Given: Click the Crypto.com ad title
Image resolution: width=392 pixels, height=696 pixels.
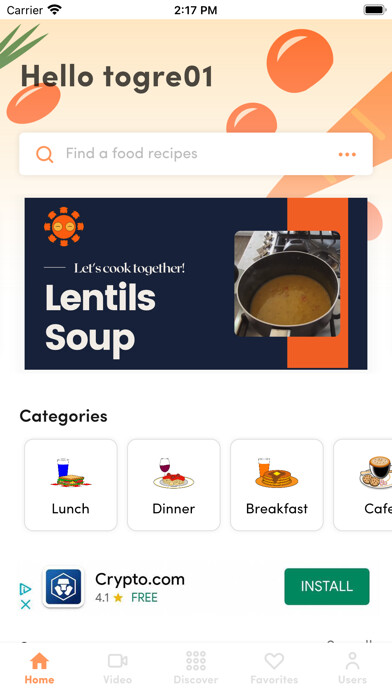Looking at the screenshot, I should [140, 579].
